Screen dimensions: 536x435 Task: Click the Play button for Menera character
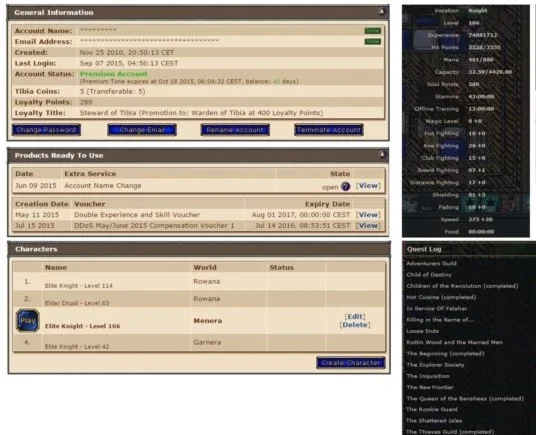(x=28, y=321)
